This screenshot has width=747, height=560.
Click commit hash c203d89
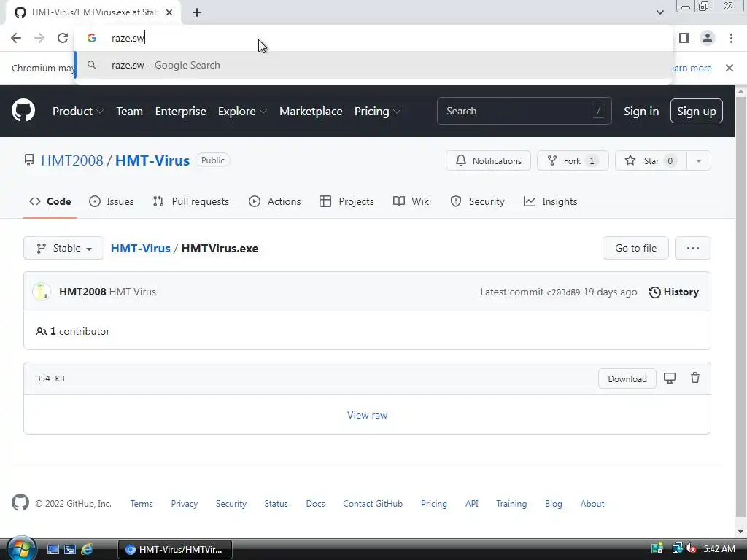coord(563,292)
